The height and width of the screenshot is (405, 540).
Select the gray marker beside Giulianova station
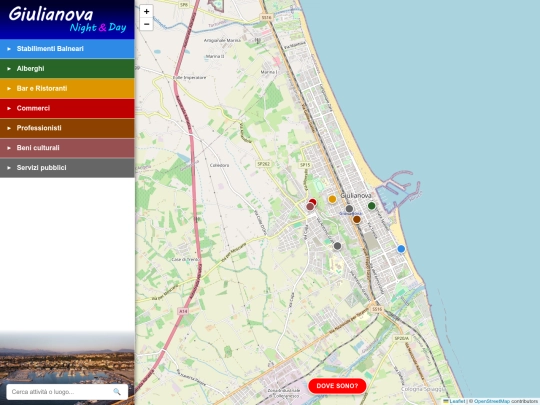349,208
